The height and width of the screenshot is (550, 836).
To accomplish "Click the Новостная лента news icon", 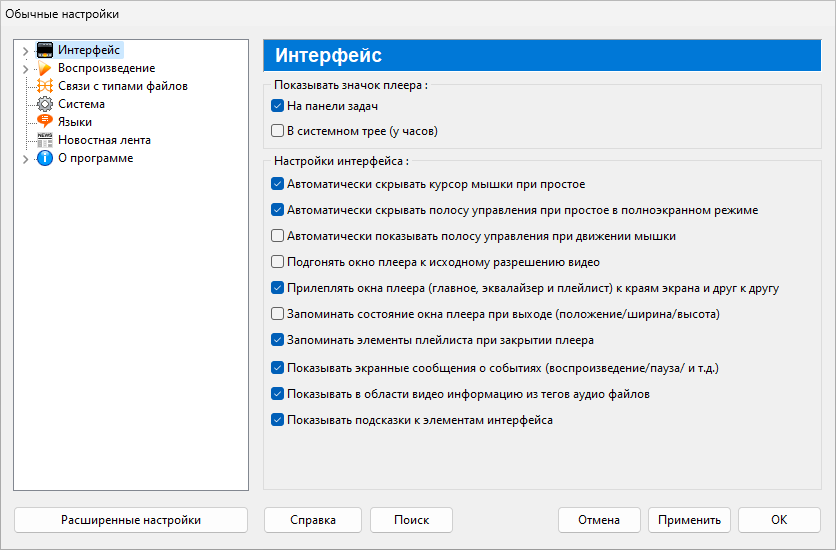I will click(x=44, y=140).
